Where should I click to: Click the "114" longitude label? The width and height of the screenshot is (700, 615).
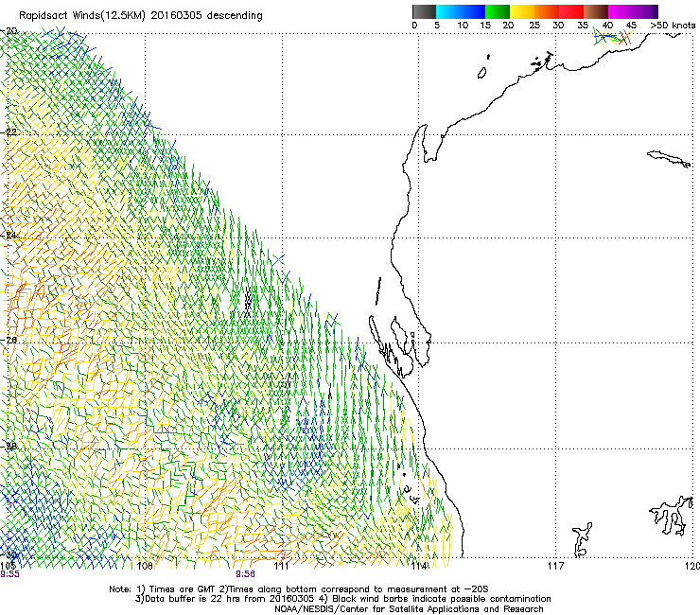(x=419, y=567)
